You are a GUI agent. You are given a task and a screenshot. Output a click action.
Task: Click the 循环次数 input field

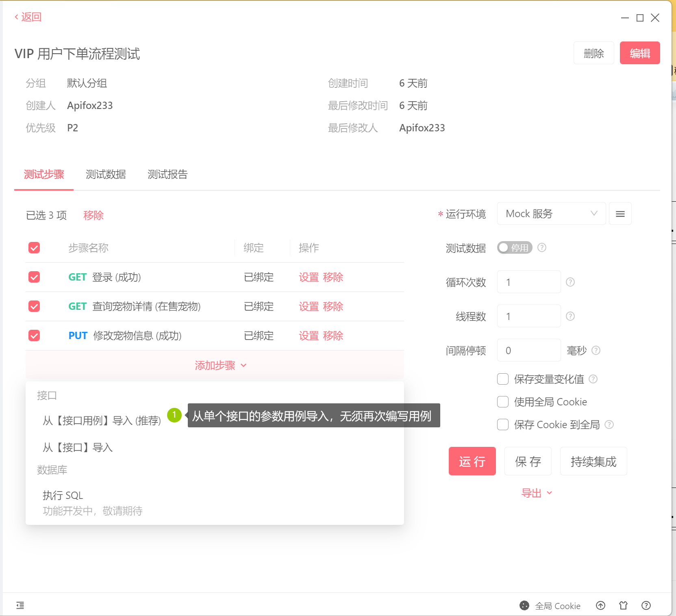(529, 282)
